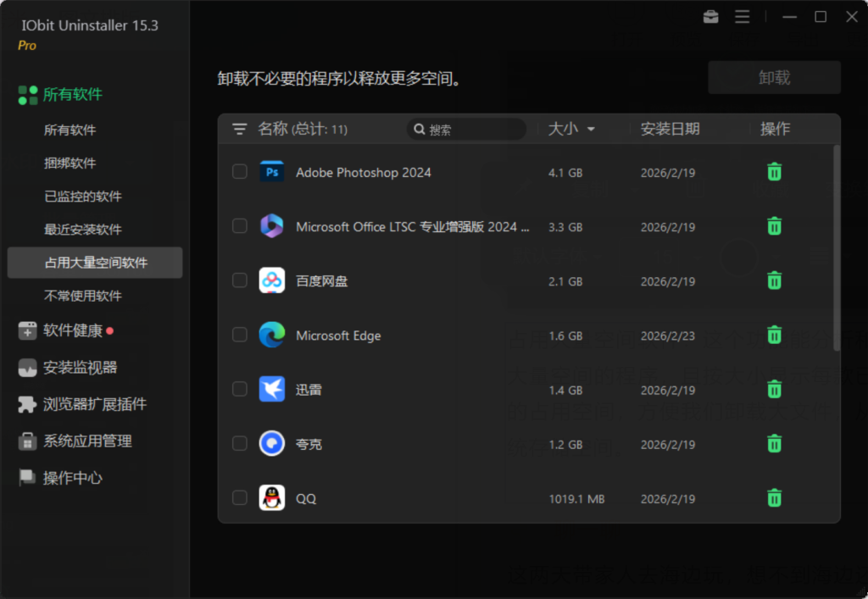The height and width of the screenshot is (599, 868).
Task: Tick the checkbox for Adobe Photoshop 2024
Action: 240,171
